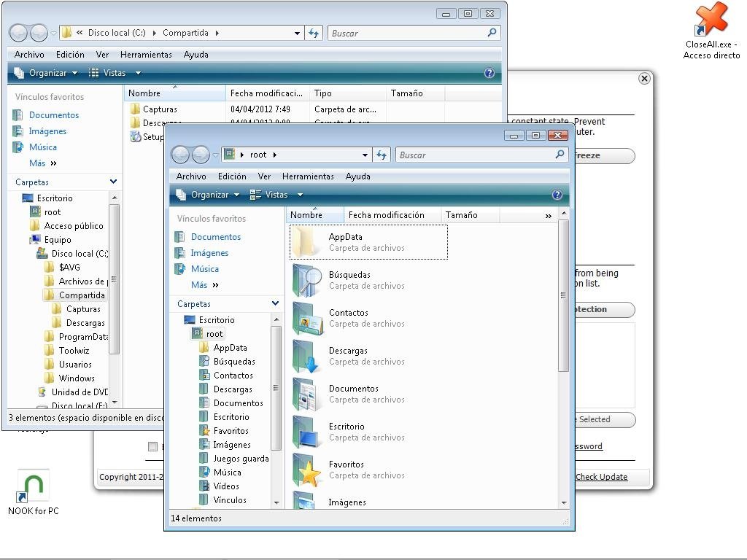Select the Documentos folder icon in file list
Viewport: 747px width, 560px height.
(x=307, y=394)
